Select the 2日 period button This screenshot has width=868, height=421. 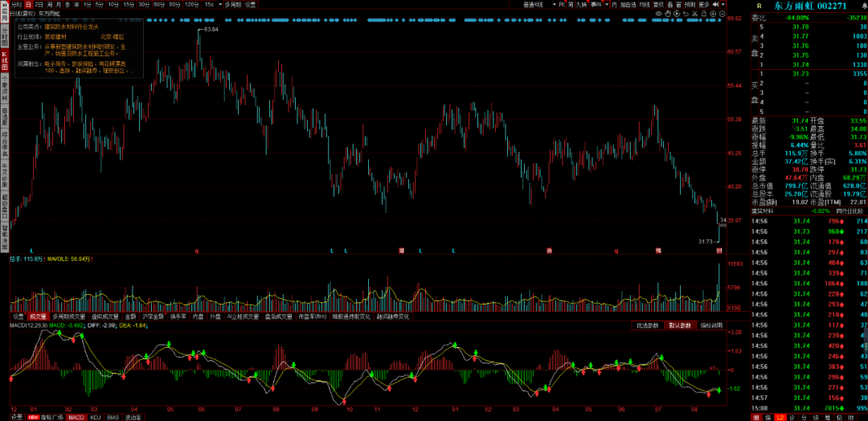point(39,5)
